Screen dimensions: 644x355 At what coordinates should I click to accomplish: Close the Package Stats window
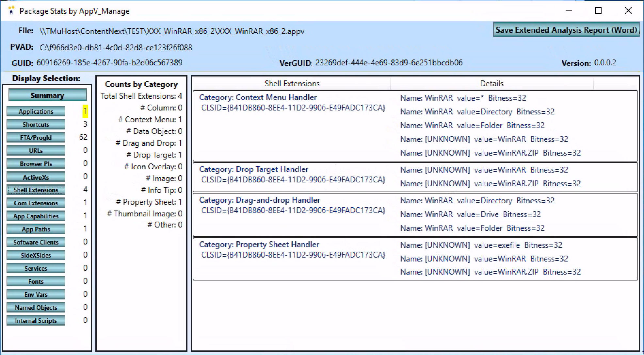[x=628, y=11]
